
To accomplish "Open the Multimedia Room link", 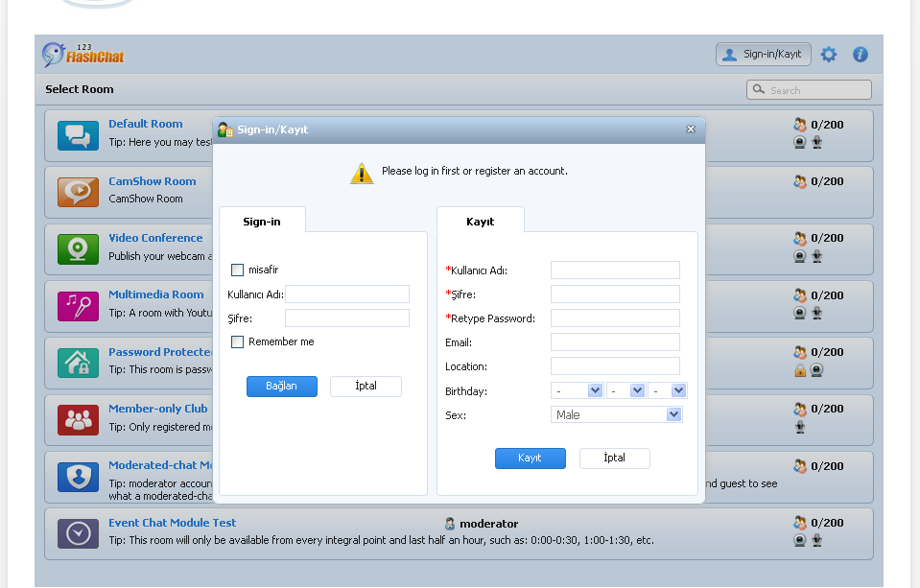I will pos(156,294).
